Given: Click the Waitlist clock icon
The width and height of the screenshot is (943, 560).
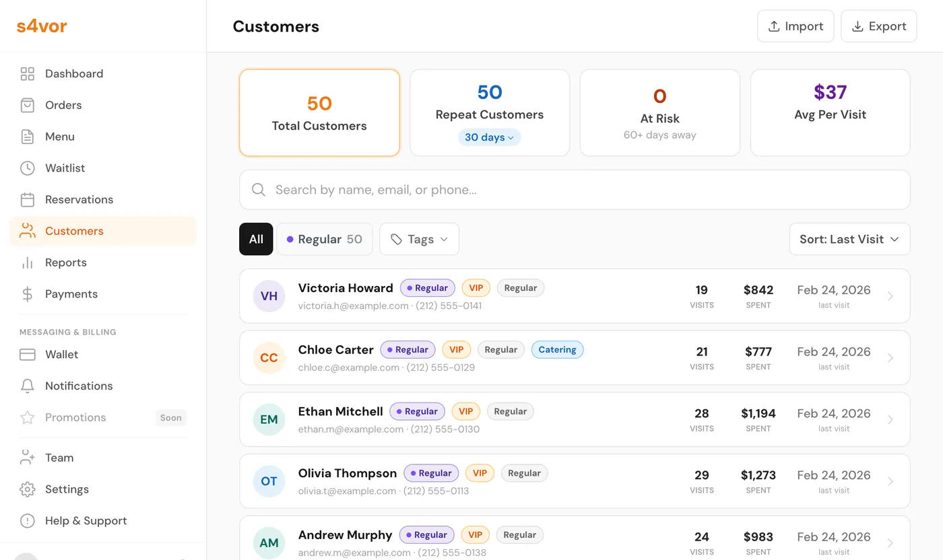Looking at the screenshot, I should pyautogui.click(x=27, y=168).
